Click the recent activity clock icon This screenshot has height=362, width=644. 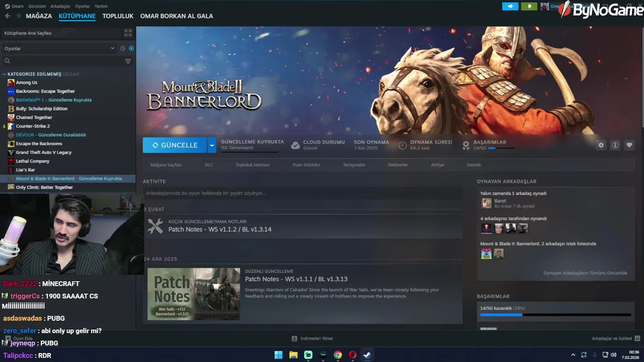coord(123,48)
